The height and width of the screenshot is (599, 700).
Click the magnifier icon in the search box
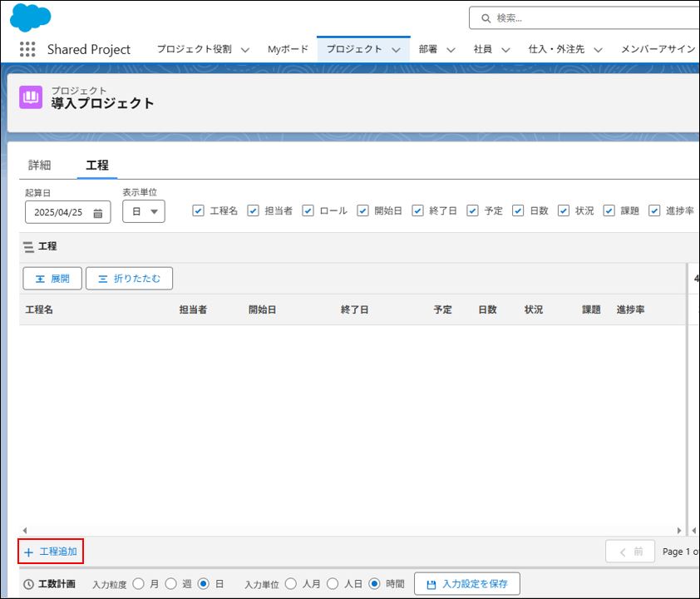(x=486, y=17)
